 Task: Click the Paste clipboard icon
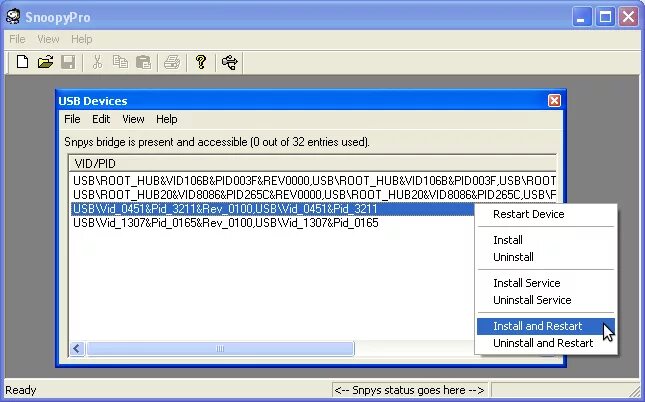pyautogui.click(x=144, y=62)
